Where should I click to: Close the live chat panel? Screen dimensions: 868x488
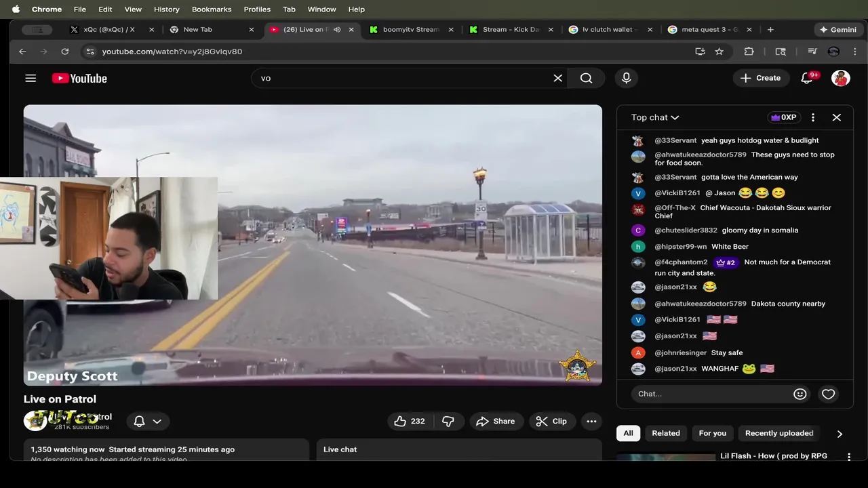pyautogui.click(x=837, y=117)
